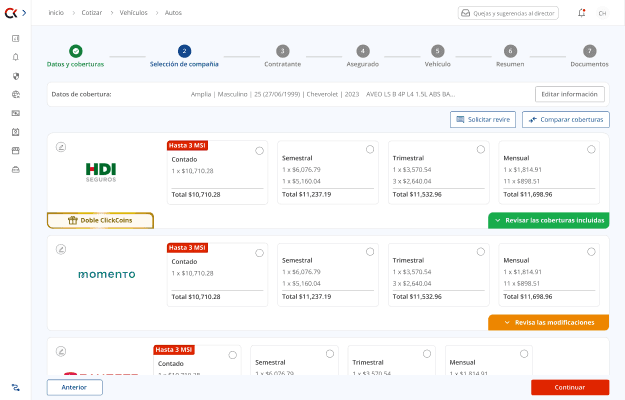625x400 pixels.
Task: Select Momento Semestral payment option
Action: tap(370, 252)
